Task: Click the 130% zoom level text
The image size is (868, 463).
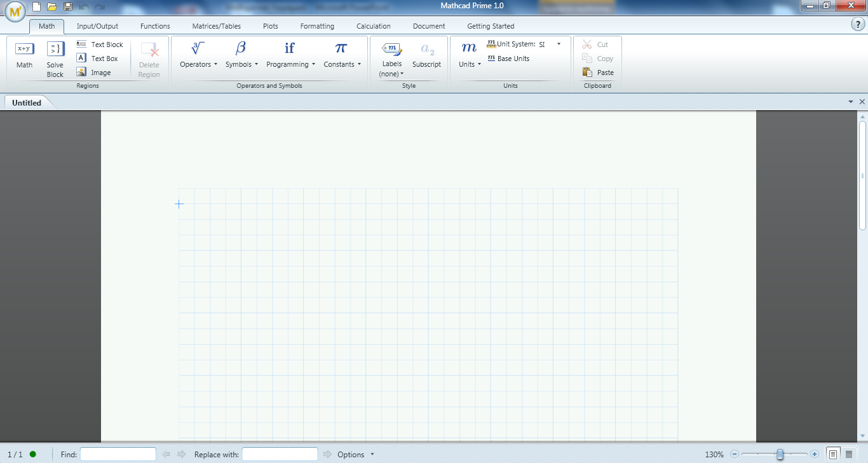Action: point(714,454)
